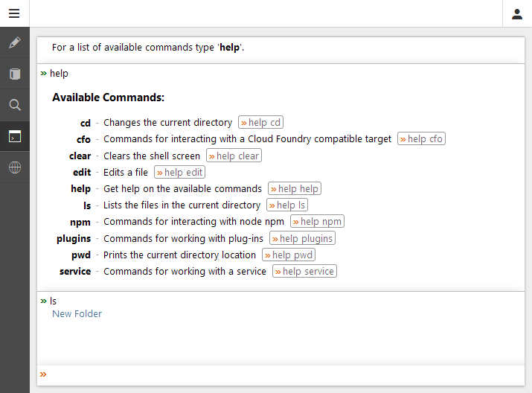
Task: Click the 'help plugins' shortcut
Action: pos(302,239)
